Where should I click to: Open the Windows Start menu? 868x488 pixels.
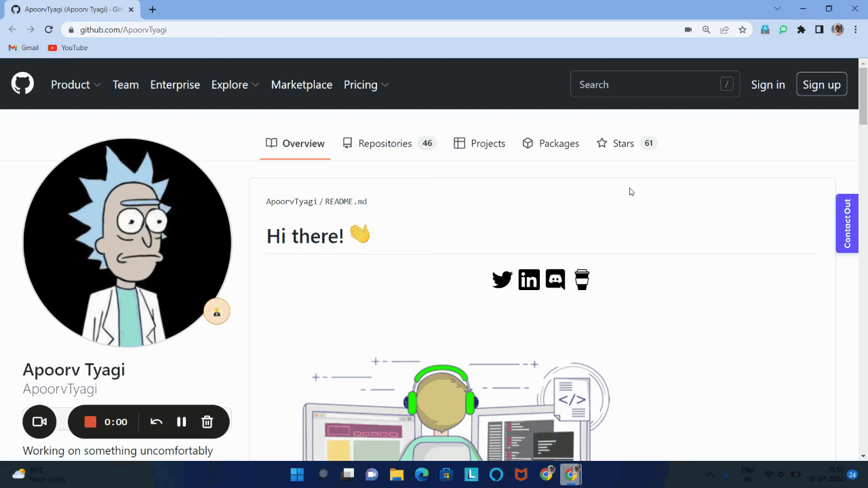click(x=297, y=474)
